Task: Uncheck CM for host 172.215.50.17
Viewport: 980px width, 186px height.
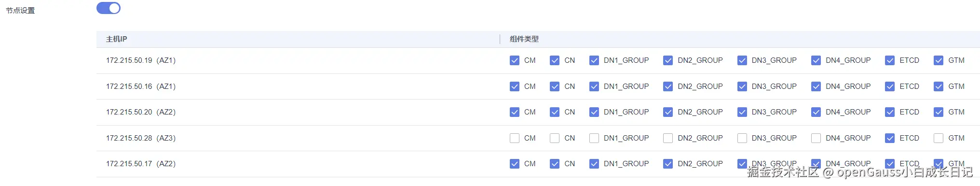Action: coord(515,164)
